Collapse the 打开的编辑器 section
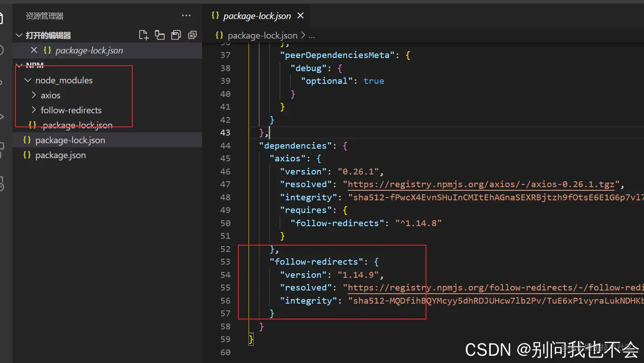The image size is (644, 363). click(x=19, y=35)
